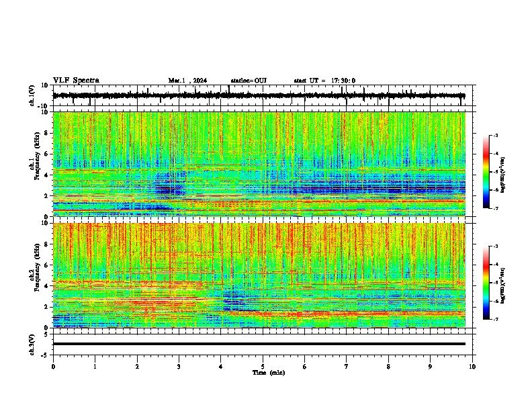532x411 pixels.
Task: Click the "-4" value on ch.2 colorbar
Action: 496,265
